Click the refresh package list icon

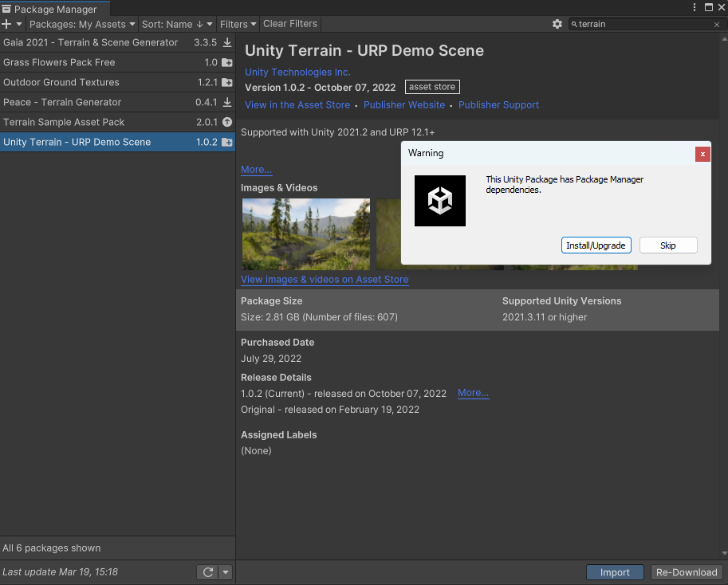[208, 572]
